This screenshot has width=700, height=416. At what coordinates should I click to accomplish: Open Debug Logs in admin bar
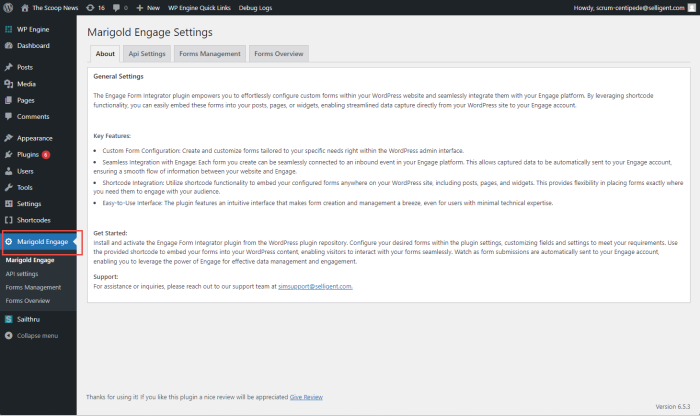(x=257, y=6)
